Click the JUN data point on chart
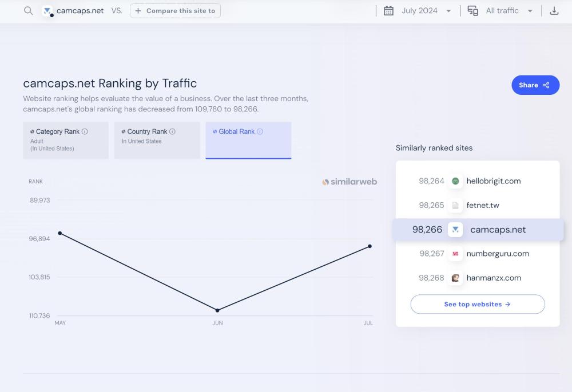572x392 pixels. (217, 310)
